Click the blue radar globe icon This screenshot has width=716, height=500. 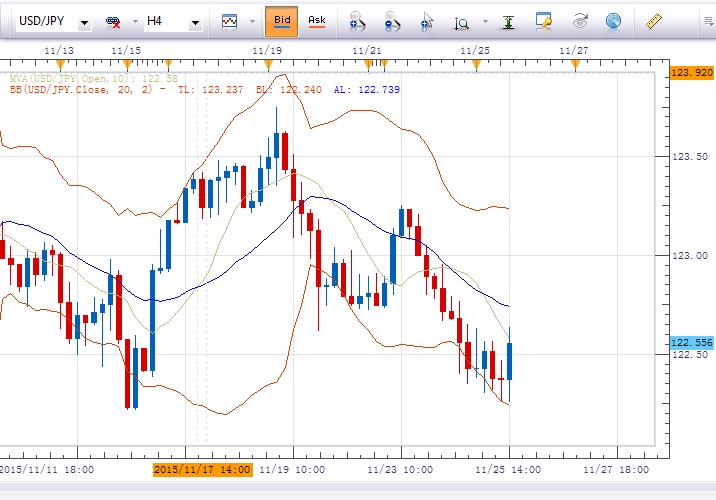pyautogui.click(x=613, y=21)
